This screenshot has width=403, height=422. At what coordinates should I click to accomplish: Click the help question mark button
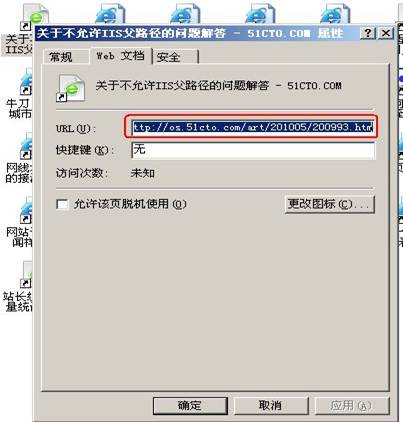pyautogui.click(x=368, y=33)
